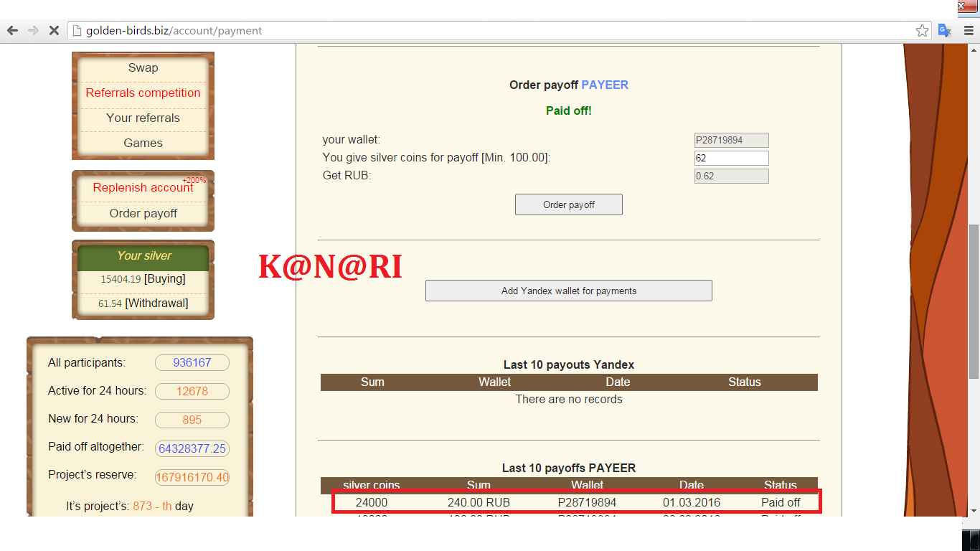Click the Order payoff submit button
The image size is (980, 551).
click(x=569, y=204)
